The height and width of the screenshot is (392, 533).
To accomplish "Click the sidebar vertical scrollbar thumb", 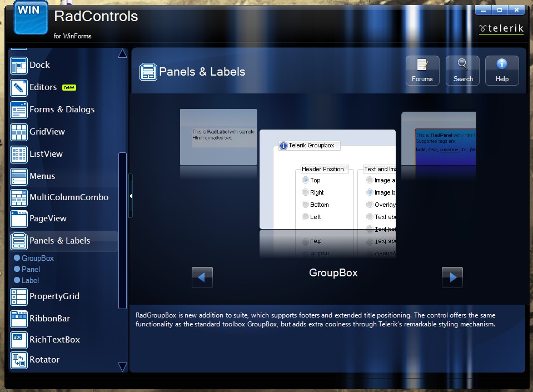I will click(122, 230).
